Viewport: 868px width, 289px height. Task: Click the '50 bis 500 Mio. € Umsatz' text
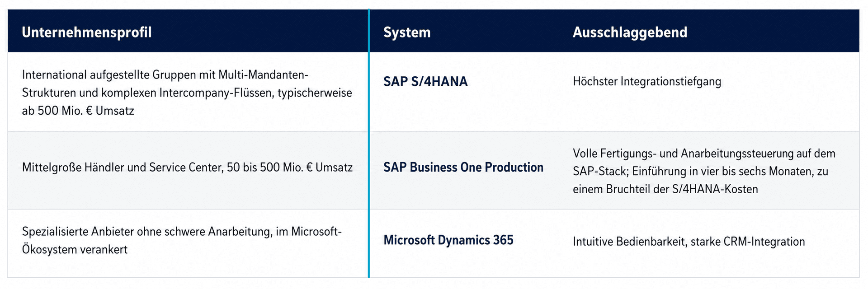pos(290,168)
